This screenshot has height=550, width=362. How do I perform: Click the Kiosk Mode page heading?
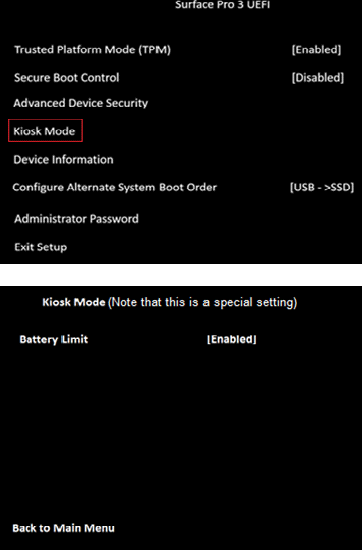pos(74,302)
